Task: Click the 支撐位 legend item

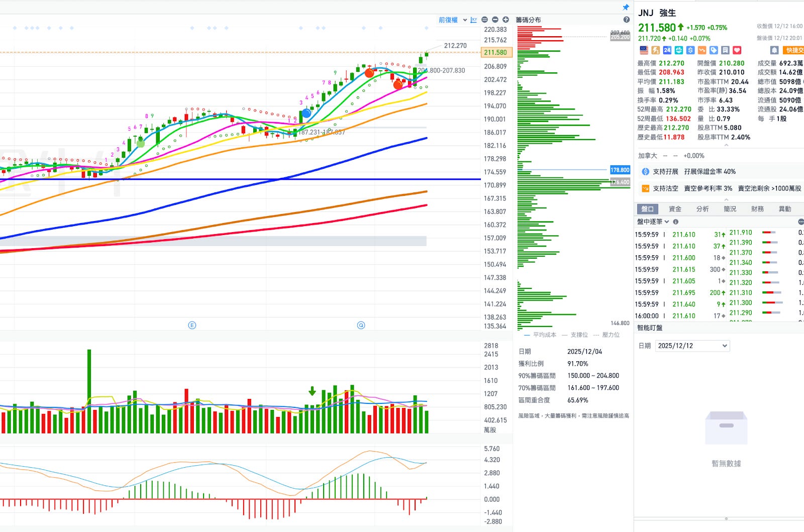Action: pos(575,335)
